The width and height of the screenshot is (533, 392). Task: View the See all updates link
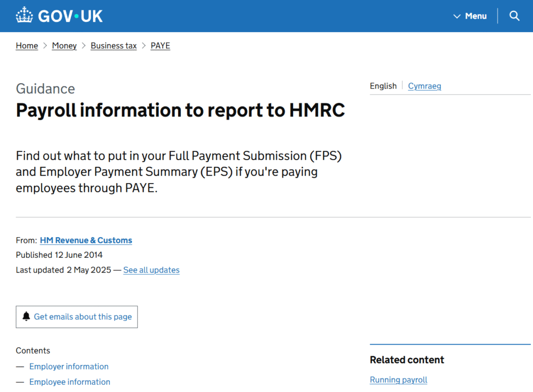point(151,270)
